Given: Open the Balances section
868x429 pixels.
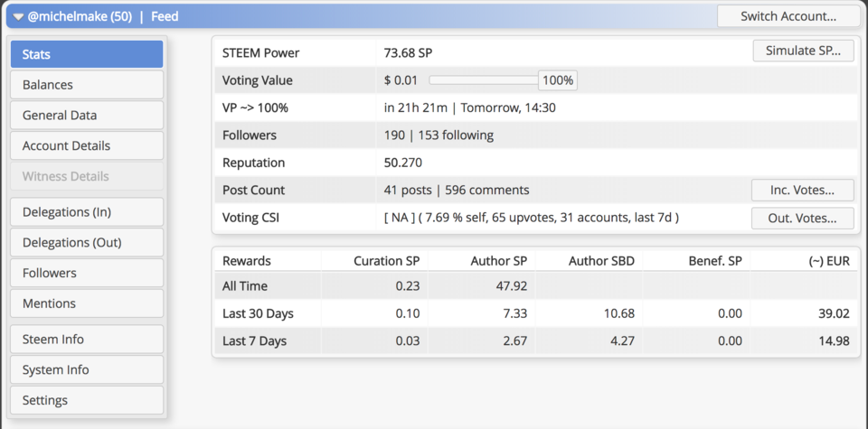Looking at the screenshot, I should tap(87, 85).
